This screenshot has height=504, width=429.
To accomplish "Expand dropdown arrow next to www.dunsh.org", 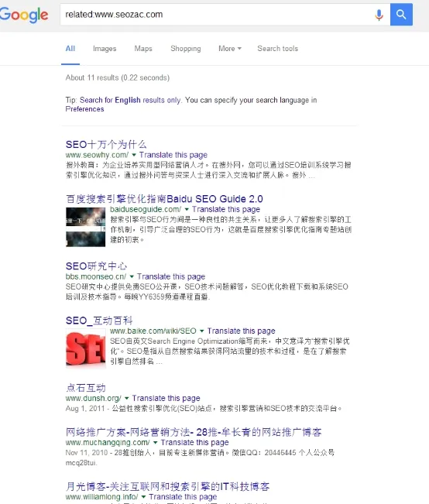I will click(x=127, y=398).
